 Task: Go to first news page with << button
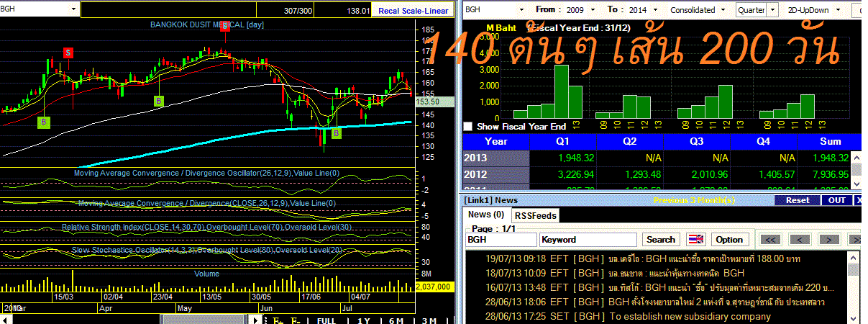(770, 240)
